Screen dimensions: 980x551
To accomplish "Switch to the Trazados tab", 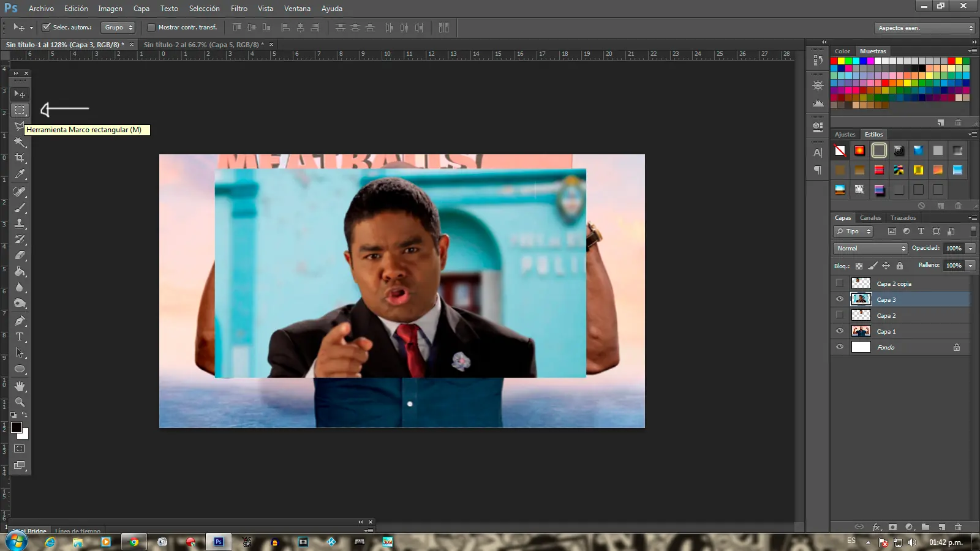I will 903,218.
